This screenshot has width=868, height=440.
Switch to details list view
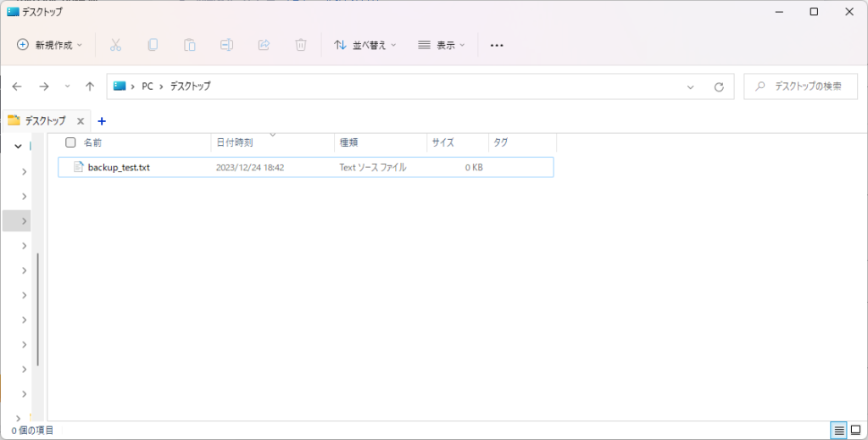(x=839, y=431)
